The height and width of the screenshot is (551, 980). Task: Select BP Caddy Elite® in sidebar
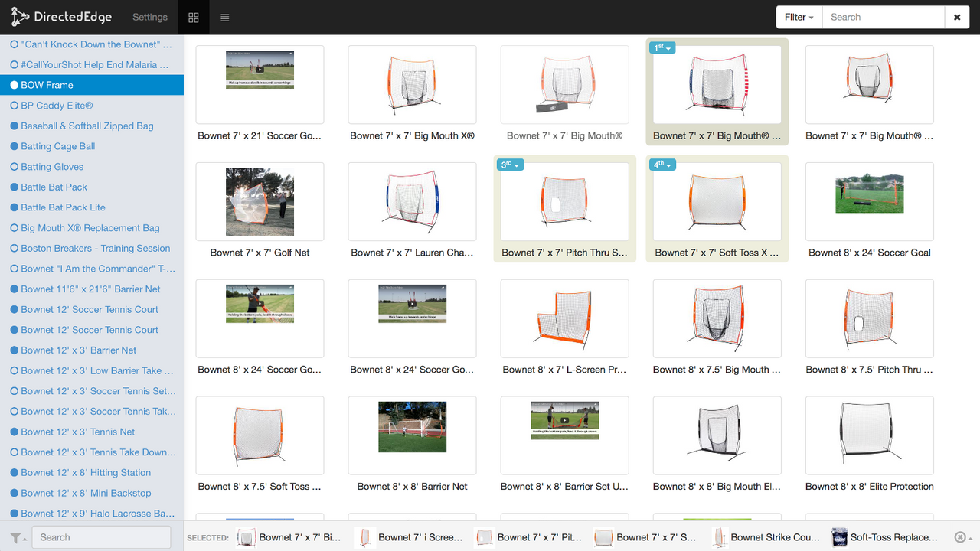point(92,106)
